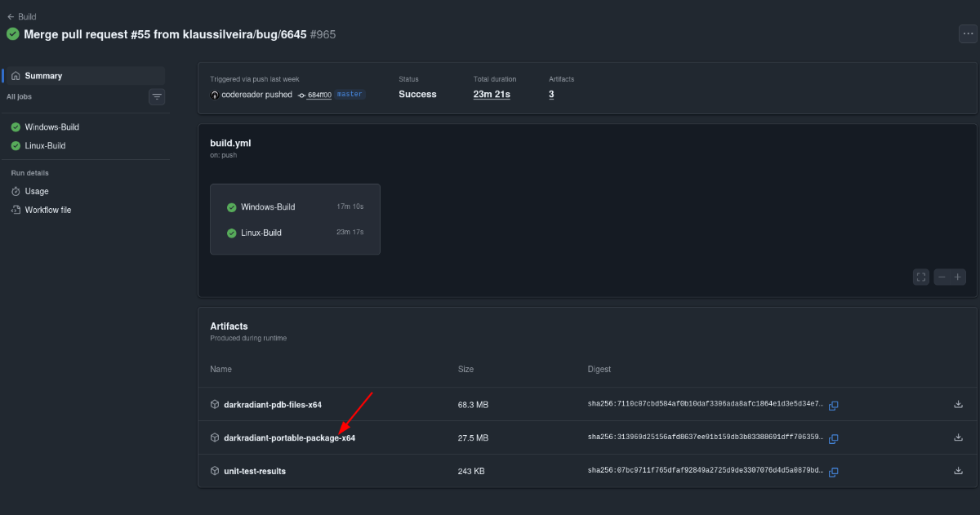Open the jobs filter button

click(x=157, y=97)
